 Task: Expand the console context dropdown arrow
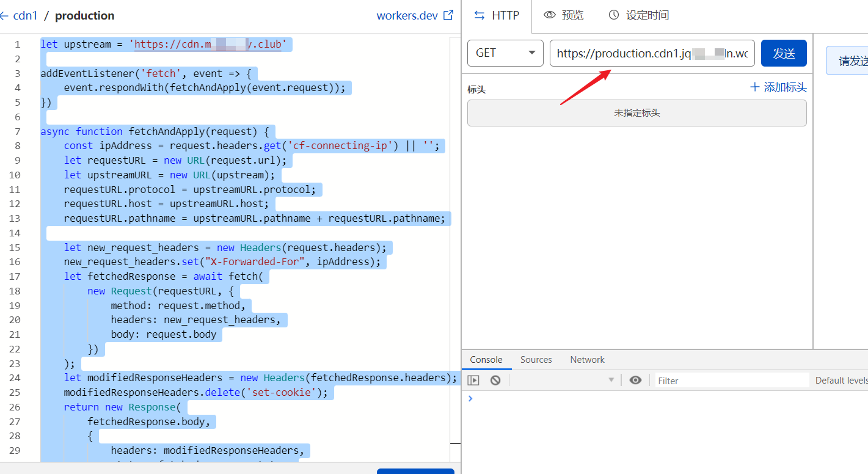click(x=611, y=380)
